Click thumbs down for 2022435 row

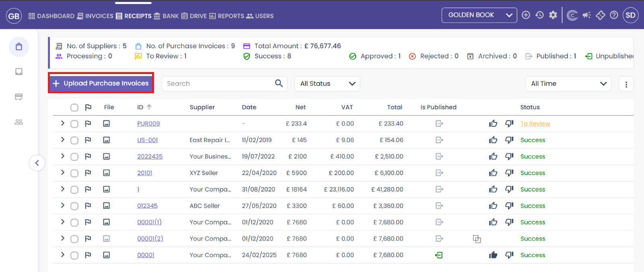click(509, 157)
